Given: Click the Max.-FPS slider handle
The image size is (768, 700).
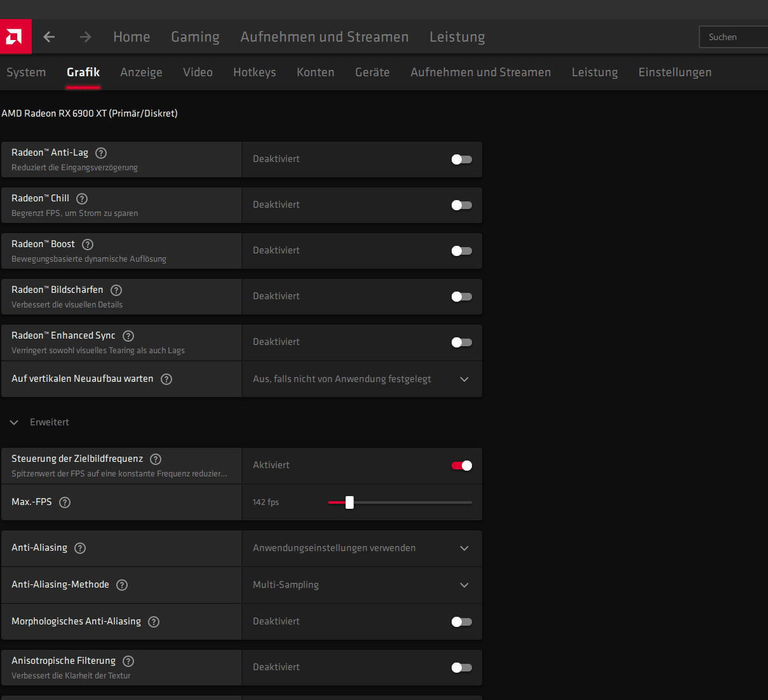Looking at the screenshot, I should [349, 502].
